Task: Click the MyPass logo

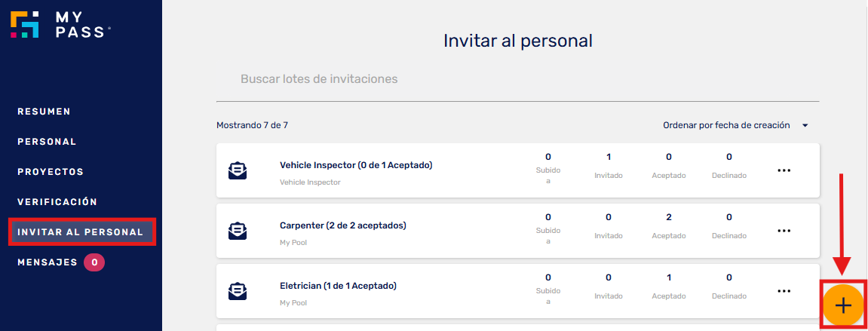Action: click(x=60, y=24)
